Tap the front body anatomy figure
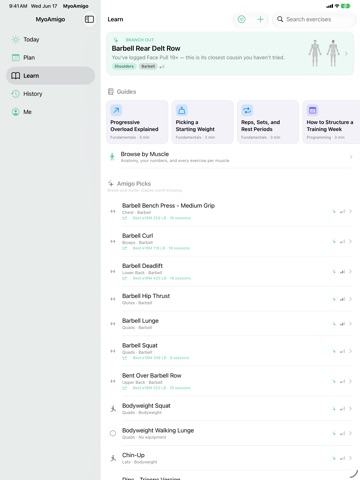Image resolution: width=360 pixels, height=480 pixels. pos(315,53)
